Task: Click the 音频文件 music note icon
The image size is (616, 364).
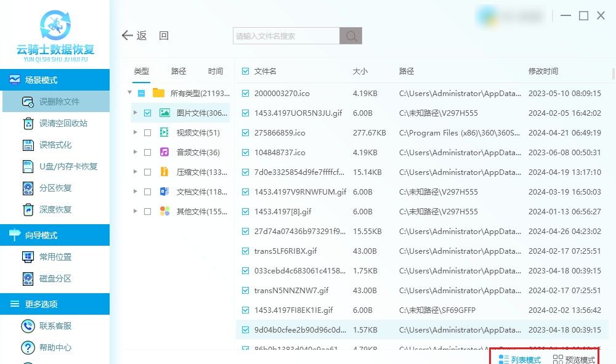Action: [x=164, y=152]
